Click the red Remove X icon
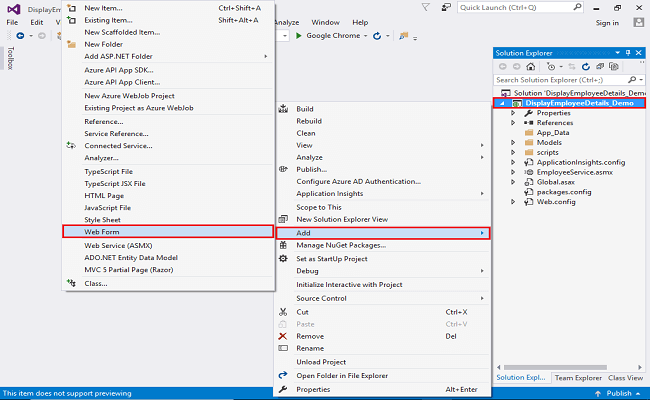The image size is (650, 400). [x=283, y=336]
